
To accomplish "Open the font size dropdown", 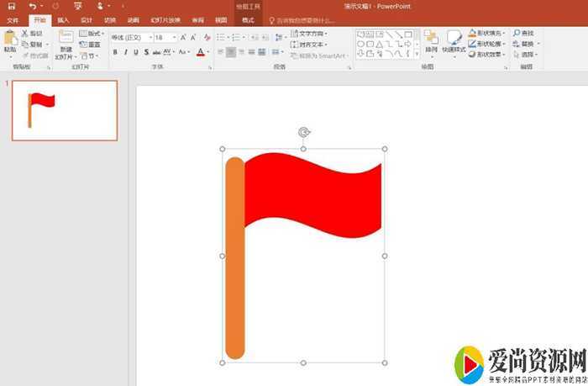I will click(x=173, y=38).
